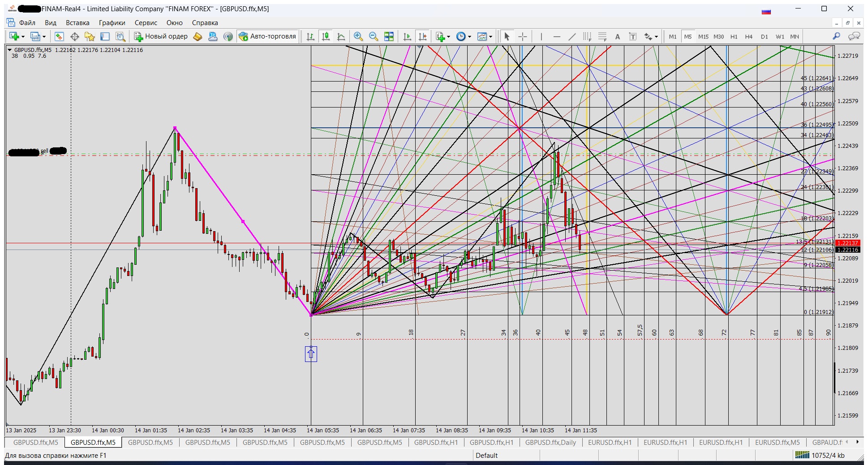868x465 pixels.
Task: Open the Strategy Tester icon
Action: (120, 37)
